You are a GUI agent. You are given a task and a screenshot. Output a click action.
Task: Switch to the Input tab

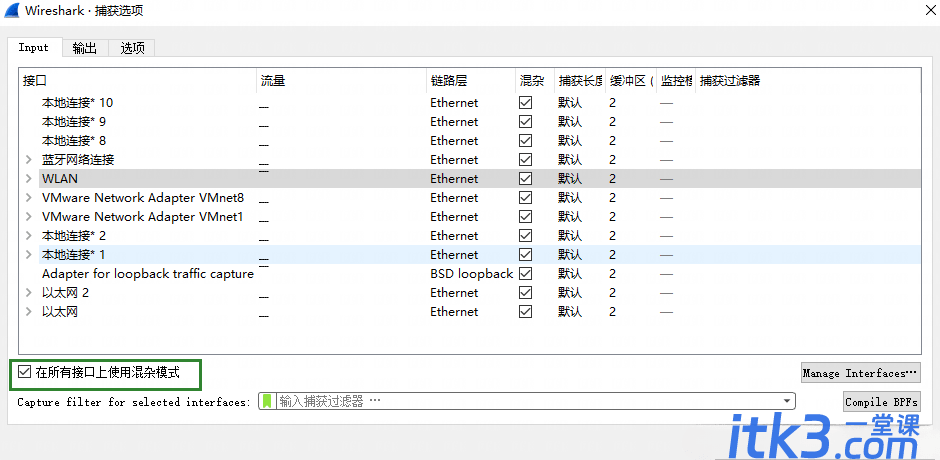(34, 47)
